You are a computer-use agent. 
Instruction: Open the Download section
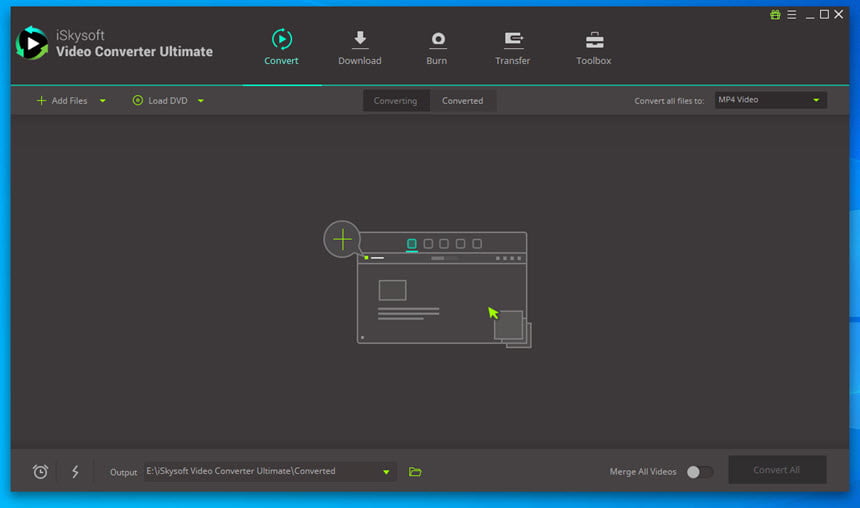[360, 47]
